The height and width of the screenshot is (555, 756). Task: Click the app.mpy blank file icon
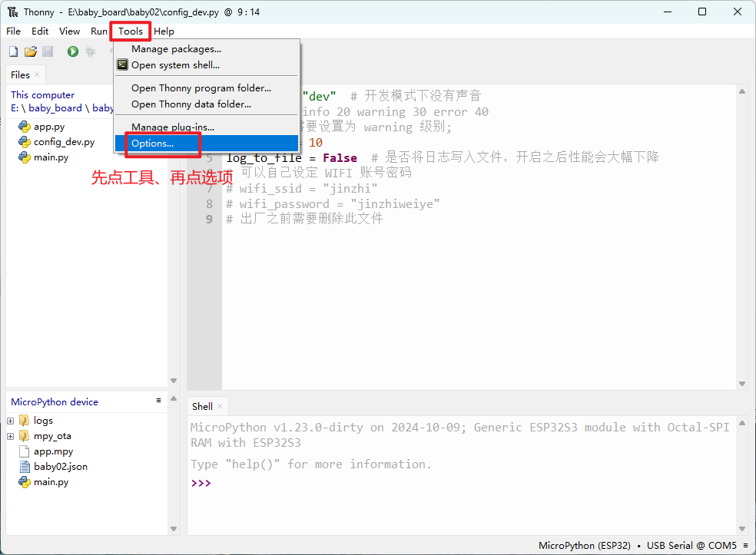coord(24,451)
